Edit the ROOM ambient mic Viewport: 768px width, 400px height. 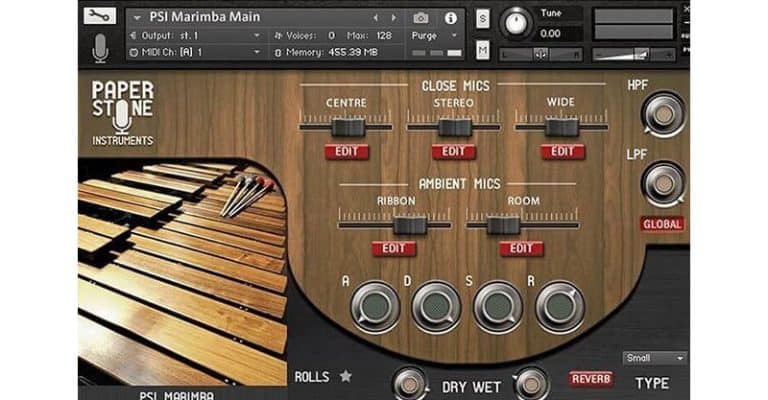coord(521,249)
